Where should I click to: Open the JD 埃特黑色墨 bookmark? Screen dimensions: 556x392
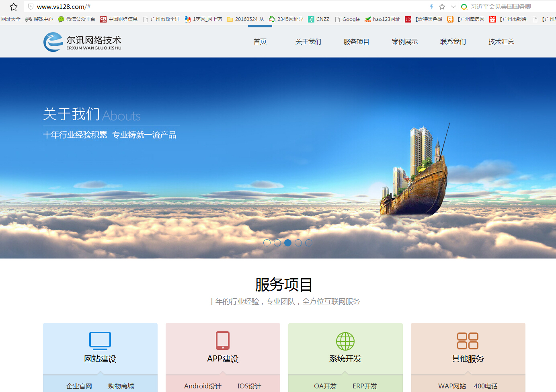423,19
